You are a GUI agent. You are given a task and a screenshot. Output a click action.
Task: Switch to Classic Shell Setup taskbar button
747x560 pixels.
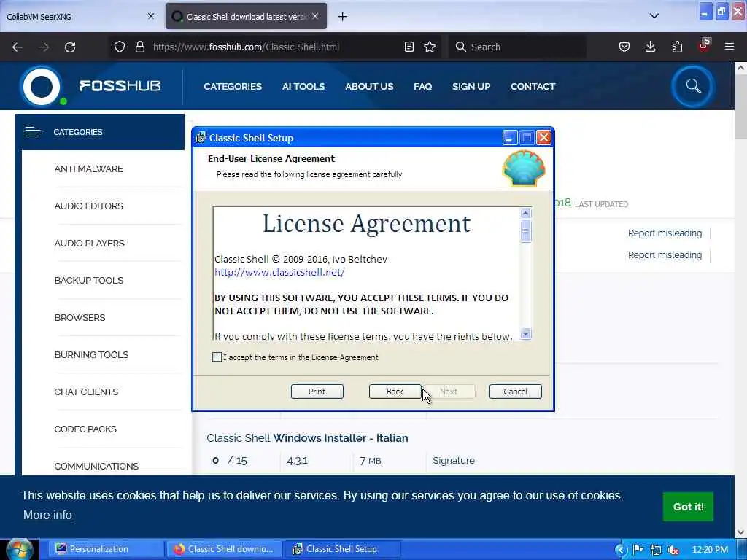[342, 549]
